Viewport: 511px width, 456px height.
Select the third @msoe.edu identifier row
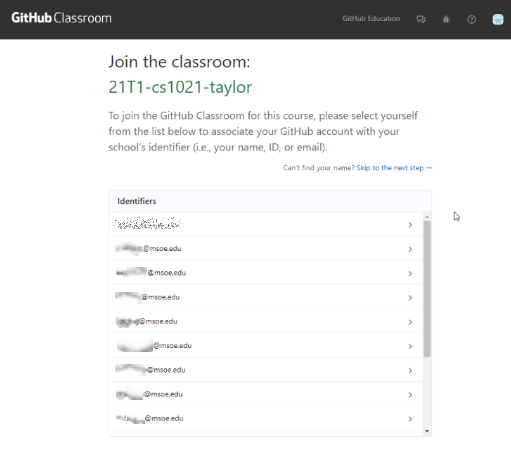(266, 297)
